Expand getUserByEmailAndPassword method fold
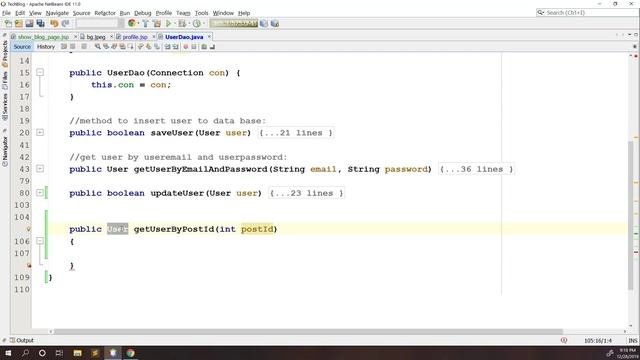640x360 pixels. click(40, 169)
